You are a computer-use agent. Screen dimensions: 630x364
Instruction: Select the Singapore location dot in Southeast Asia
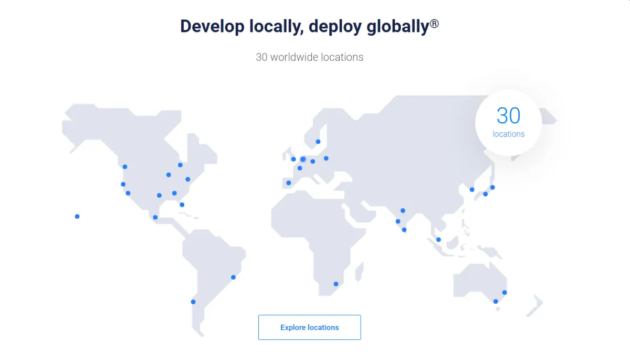click(x=438, y=240)
